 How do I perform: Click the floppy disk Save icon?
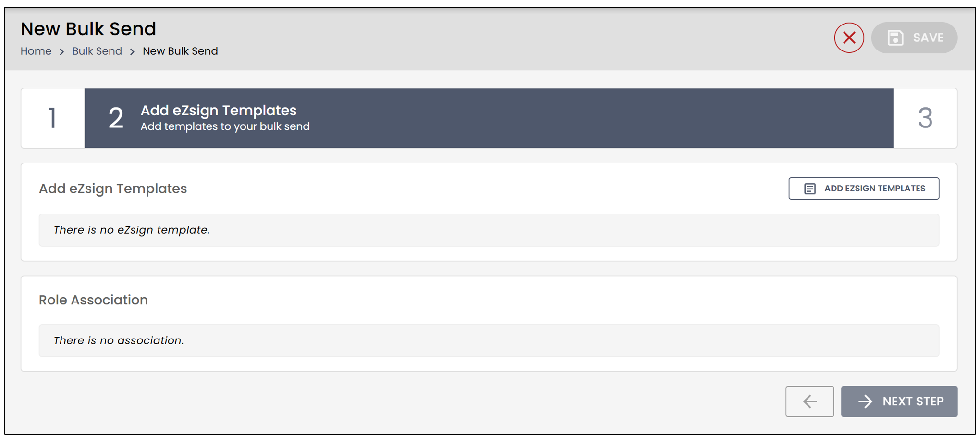[895, 38]
